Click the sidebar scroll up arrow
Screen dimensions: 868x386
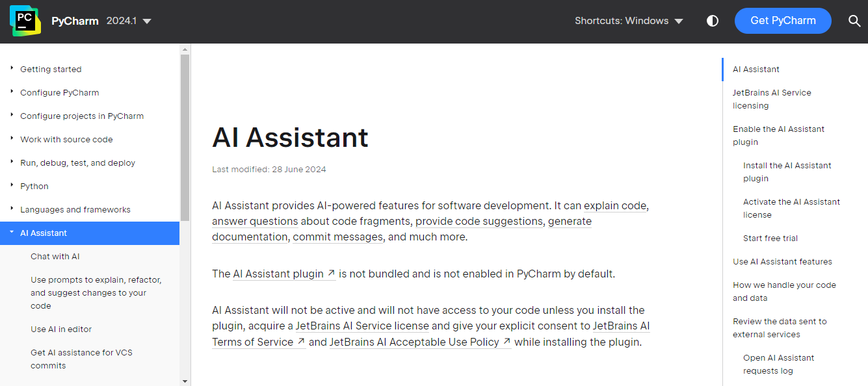[x=185, y=49]
